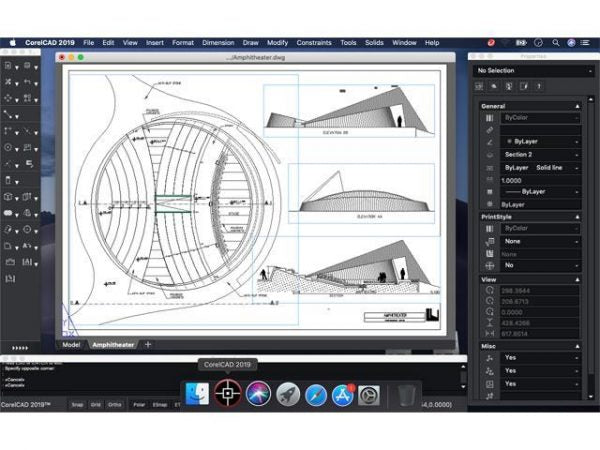Collapse the View section in Properties
The image size is (600, 450).
[577, 280]
